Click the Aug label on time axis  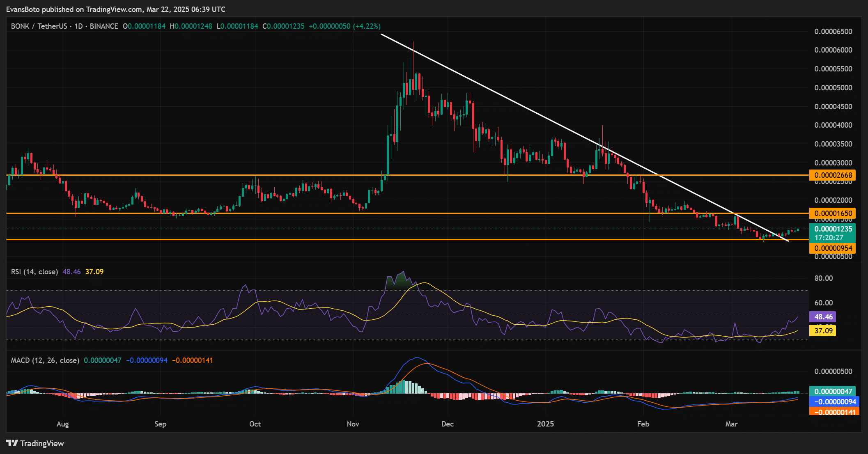pos(62,424)
